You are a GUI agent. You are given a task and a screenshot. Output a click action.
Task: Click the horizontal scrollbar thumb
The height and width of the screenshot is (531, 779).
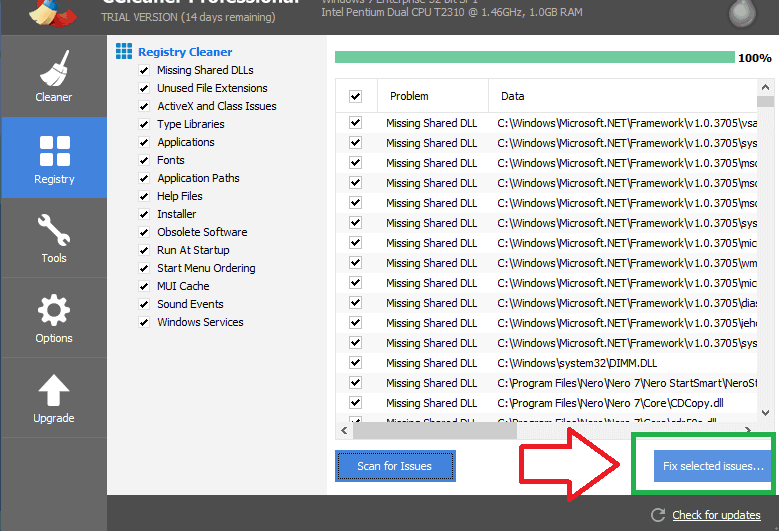[435, 431]
